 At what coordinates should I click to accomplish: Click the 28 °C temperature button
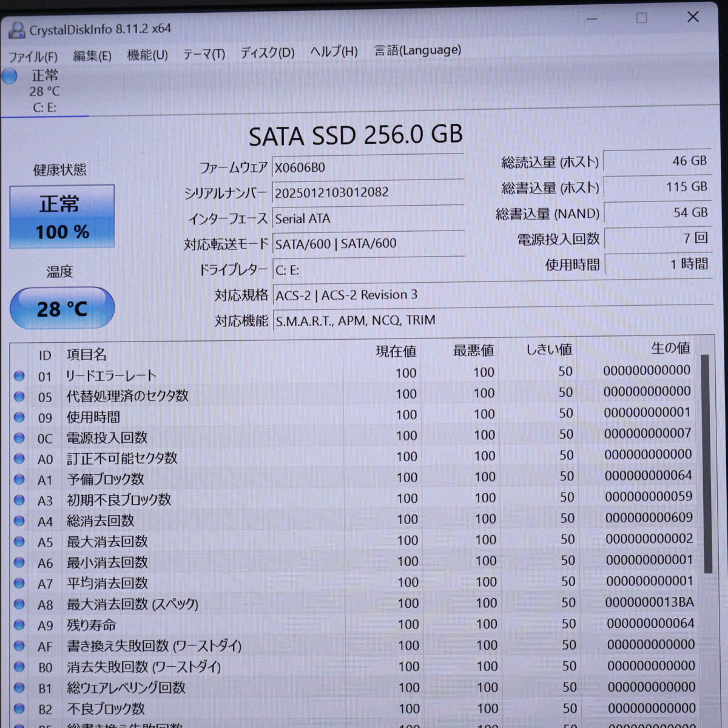[x=62, y=309]
